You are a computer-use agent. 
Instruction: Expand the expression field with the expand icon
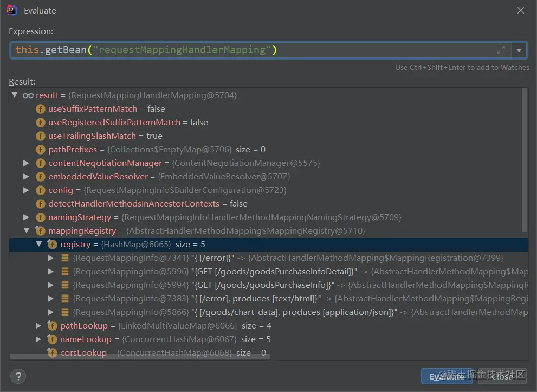pyautogui.click(x=501, y=50)
